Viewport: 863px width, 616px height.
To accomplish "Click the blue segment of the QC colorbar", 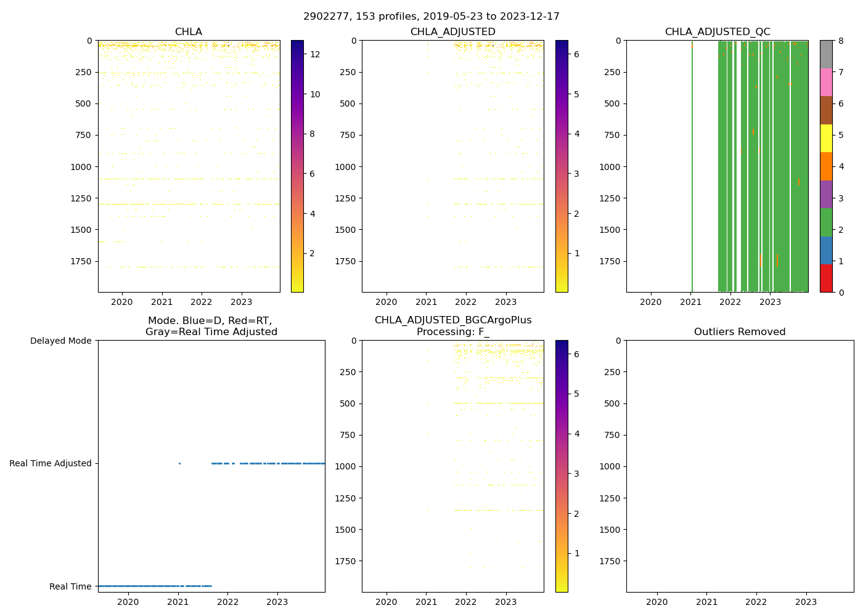I will (826, 250).
